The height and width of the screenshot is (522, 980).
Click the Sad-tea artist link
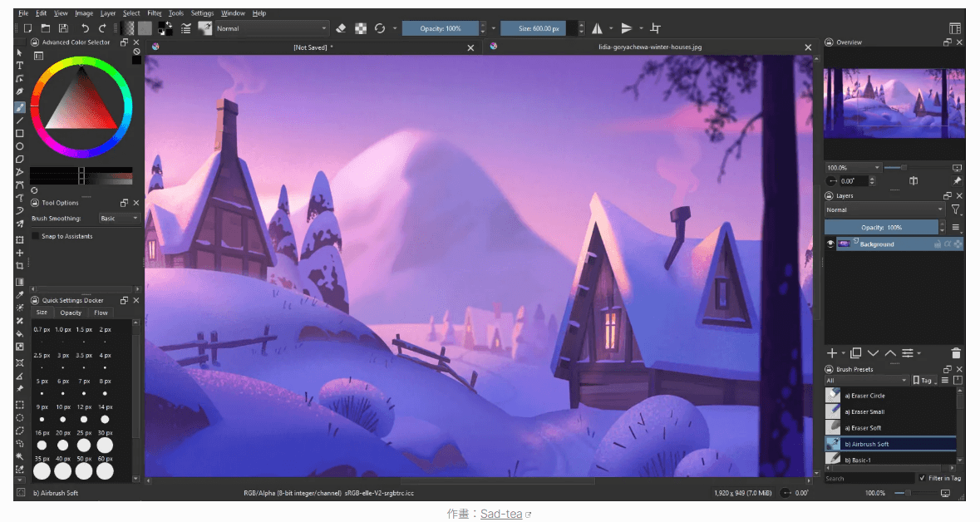(501, 514)
